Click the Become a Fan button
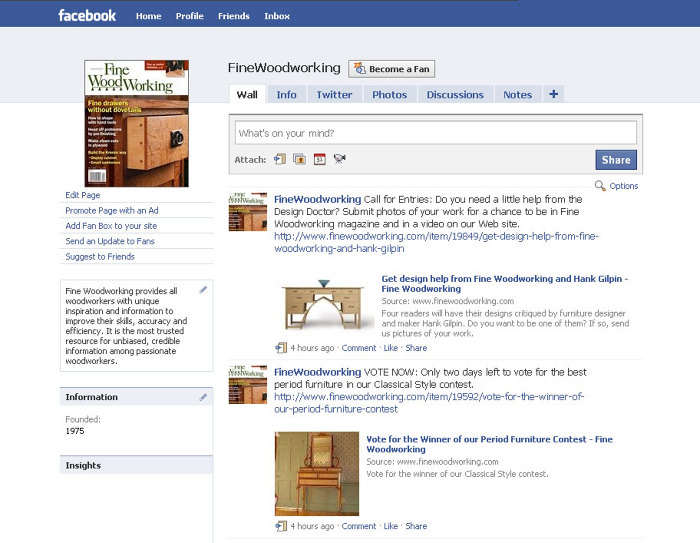Viewport: 700px width, 543px height. click(392, 69)
